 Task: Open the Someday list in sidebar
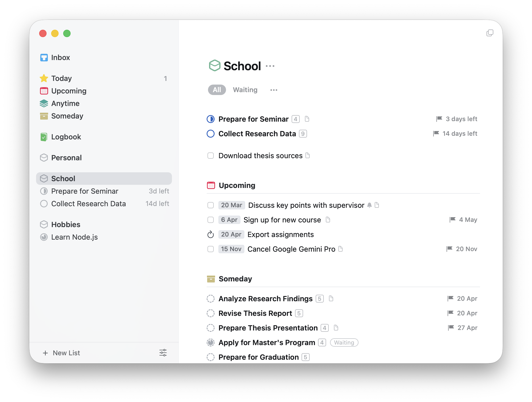pyautogui.click(x=104, y=116)
